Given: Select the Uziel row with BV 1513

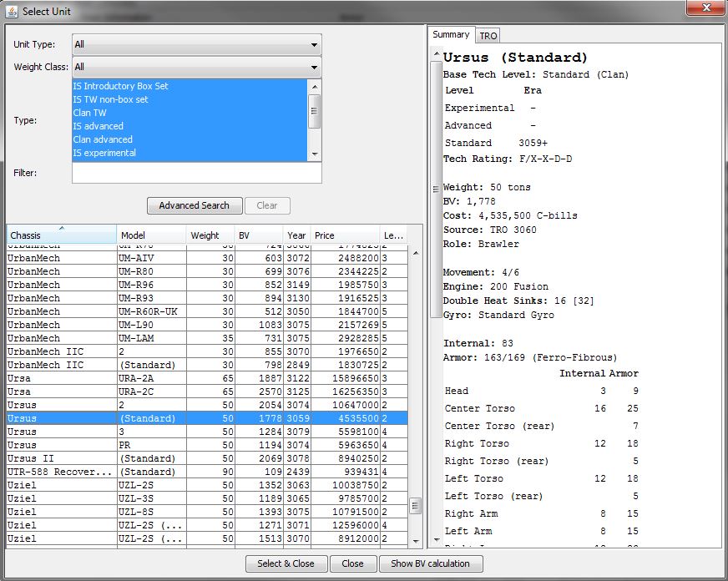Looking at the screenshot, I should tap(207, 538).
